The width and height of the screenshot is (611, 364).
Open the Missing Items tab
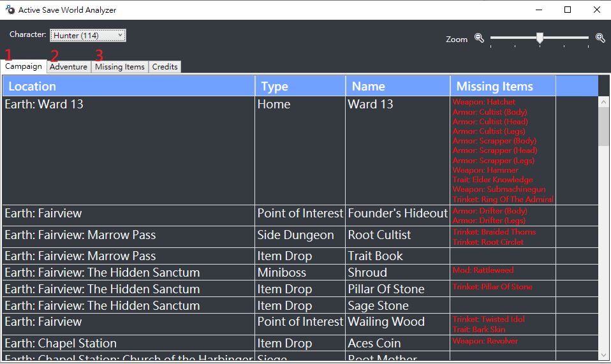[x=120, y=67]
